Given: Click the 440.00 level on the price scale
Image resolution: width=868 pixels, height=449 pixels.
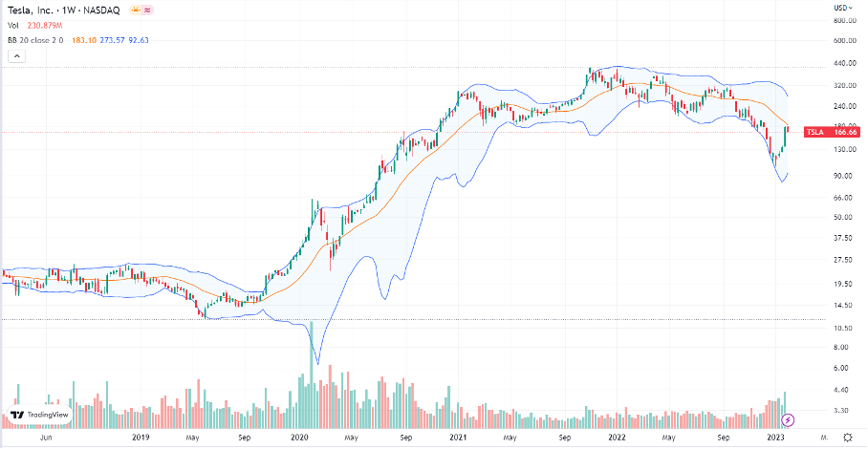Looking at the screenshot, I should click(x=843, y=62).
